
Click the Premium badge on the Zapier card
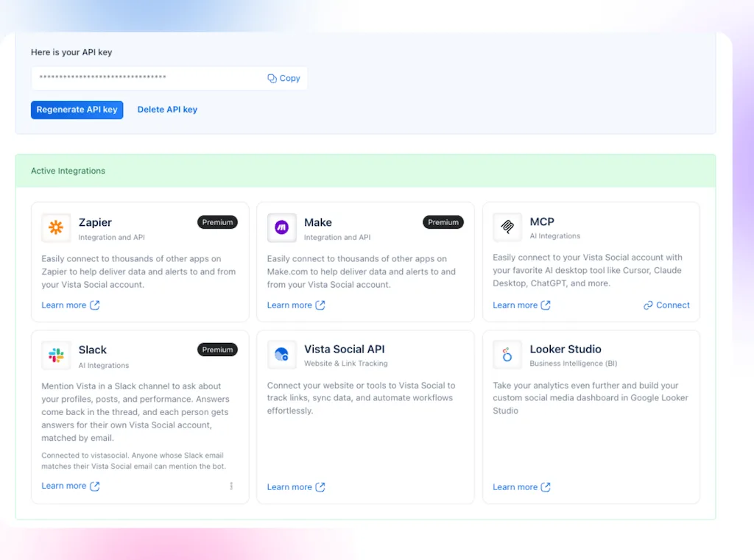tap(217, 222)
